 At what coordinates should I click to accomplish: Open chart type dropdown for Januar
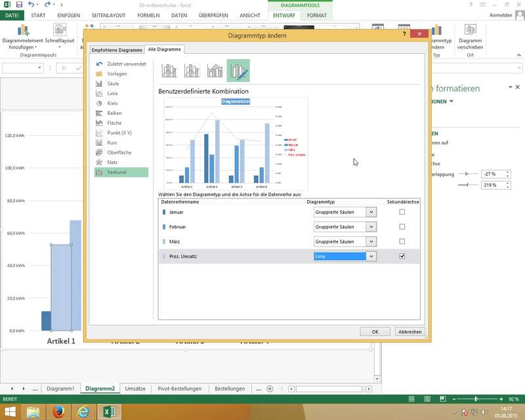(x=371, y=212)
